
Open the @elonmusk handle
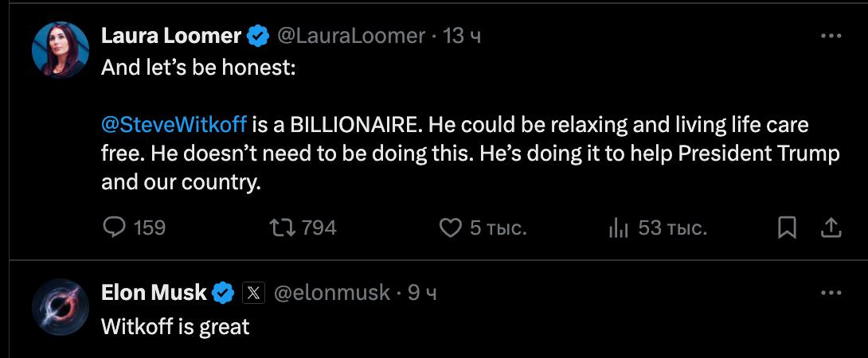[332, 293]
